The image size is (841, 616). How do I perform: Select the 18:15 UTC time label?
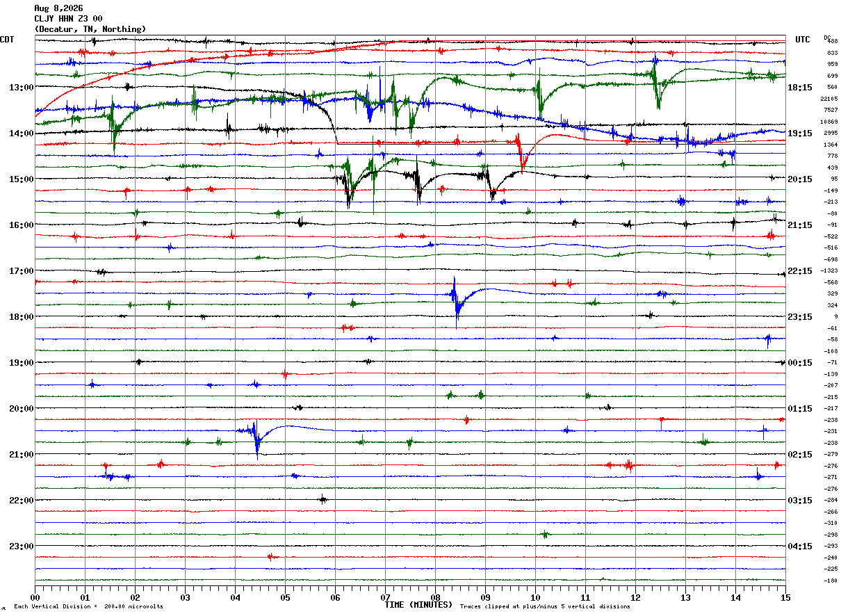point(800,88)
